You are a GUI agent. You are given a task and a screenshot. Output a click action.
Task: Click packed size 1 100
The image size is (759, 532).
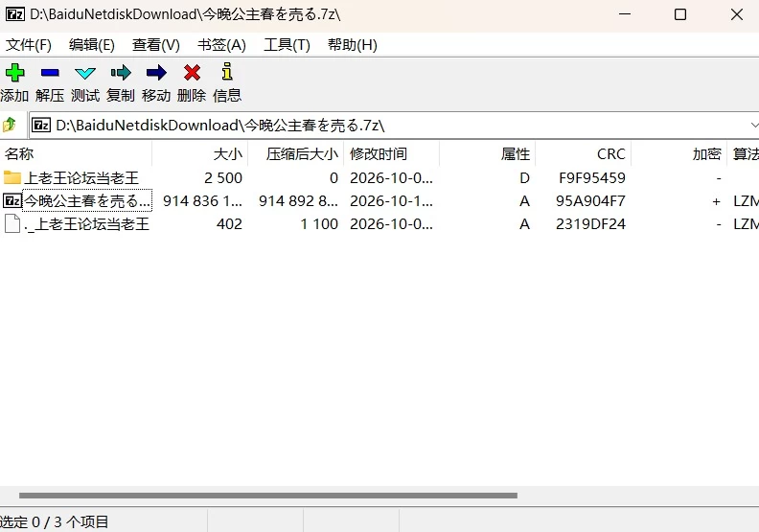pyautogui.click(x=319, y=224)
